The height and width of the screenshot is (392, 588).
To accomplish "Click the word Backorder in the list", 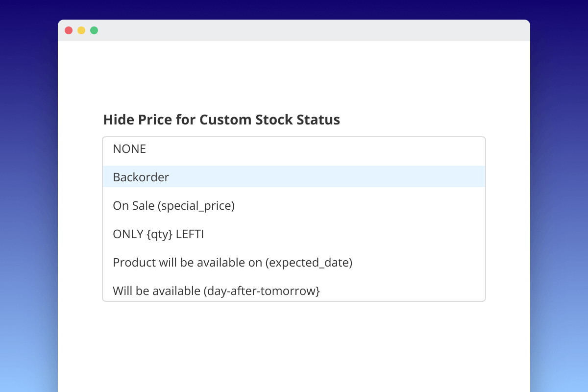I will point(141,177).
